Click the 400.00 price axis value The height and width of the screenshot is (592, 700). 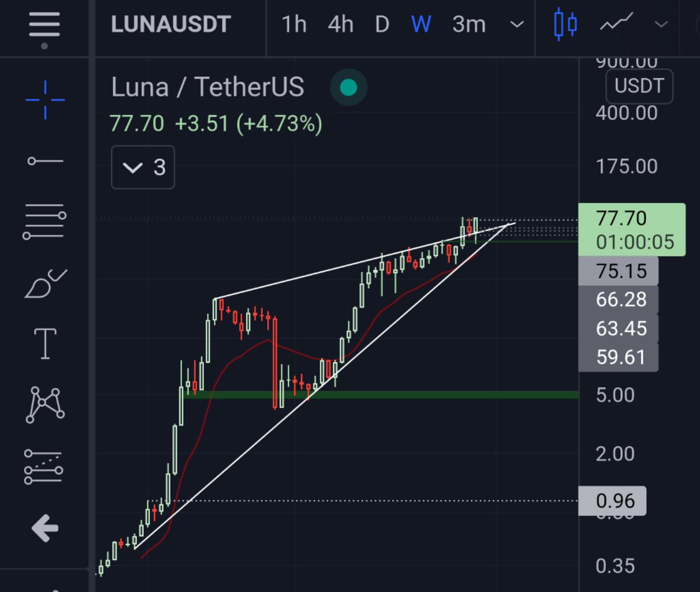626,113
